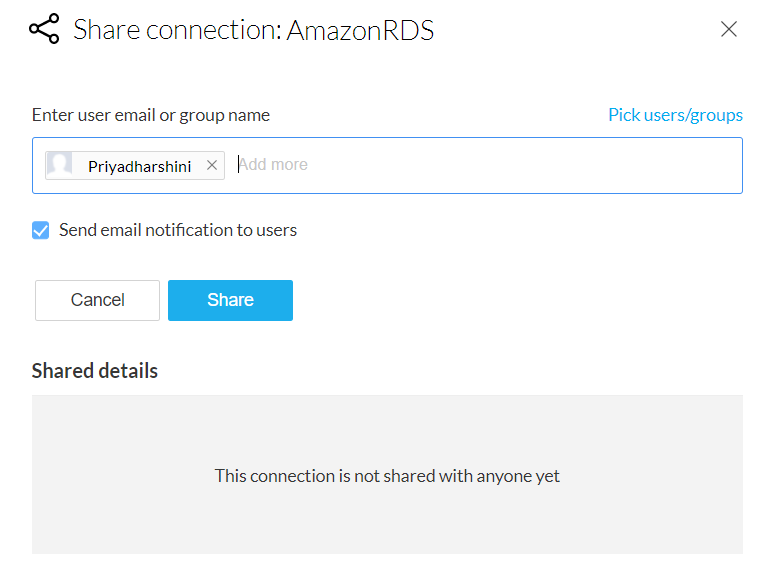
Task: Click the share icon in dialog header
Action: [x=45, y=30]
